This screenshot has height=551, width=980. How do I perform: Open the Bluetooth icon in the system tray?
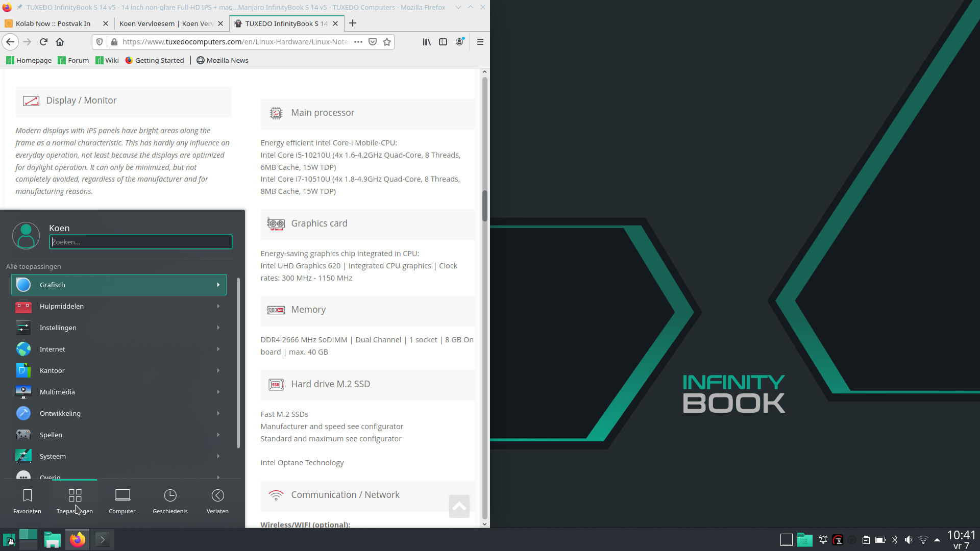[895, 540]
